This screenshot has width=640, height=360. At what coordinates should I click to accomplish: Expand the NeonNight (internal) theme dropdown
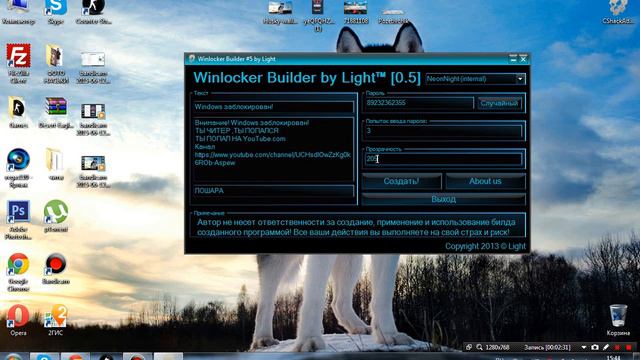click(x=520, y=79)
